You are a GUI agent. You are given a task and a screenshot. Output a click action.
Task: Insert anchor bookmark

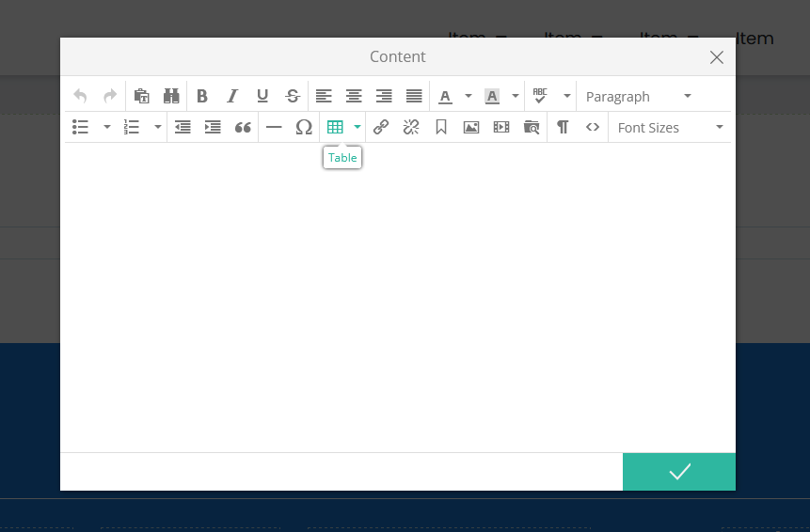[x=441, y=127]
